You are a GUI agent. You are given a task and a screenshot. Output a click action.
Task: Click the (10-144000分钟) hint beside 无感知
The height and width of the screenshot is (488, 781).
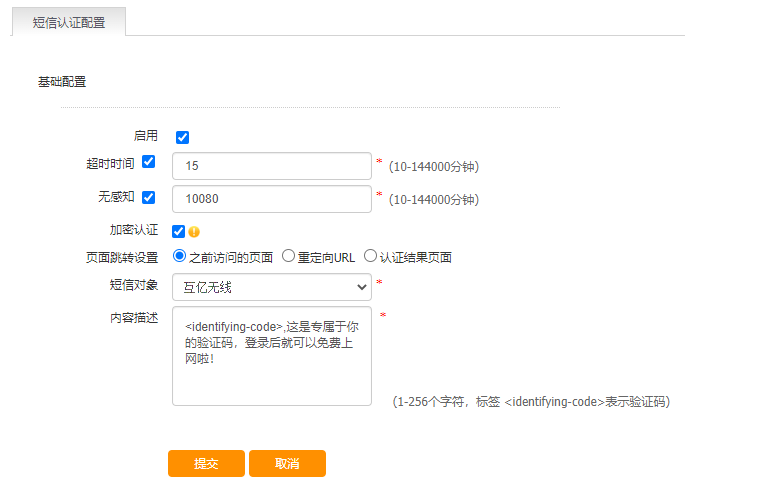(434, 199)
